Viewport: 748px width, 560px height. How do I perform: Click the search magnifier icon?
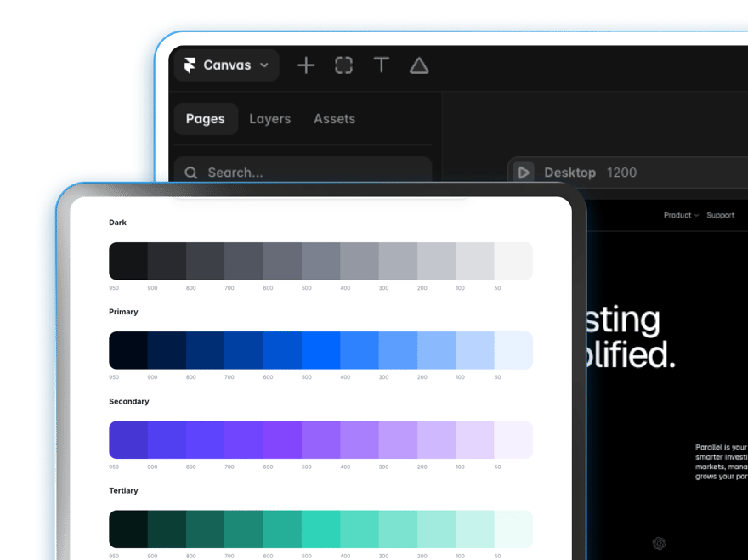pos(190,173)
